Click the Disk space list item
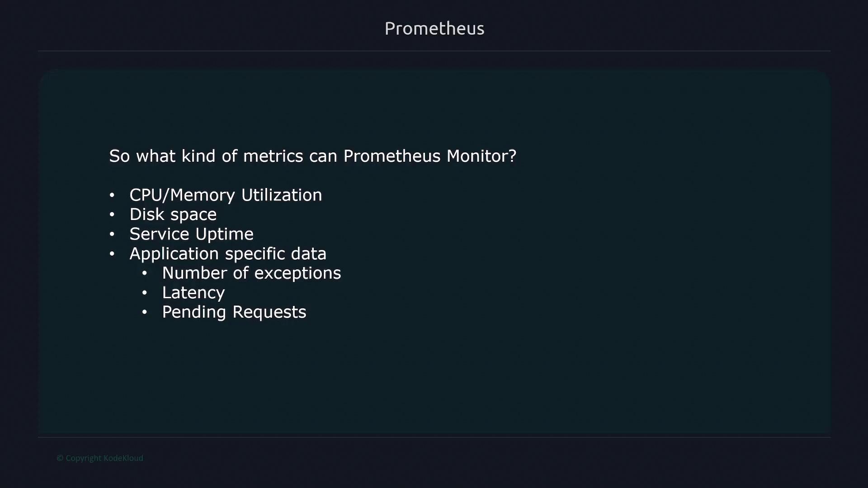 pyautogui.click(x=173, y=215)
